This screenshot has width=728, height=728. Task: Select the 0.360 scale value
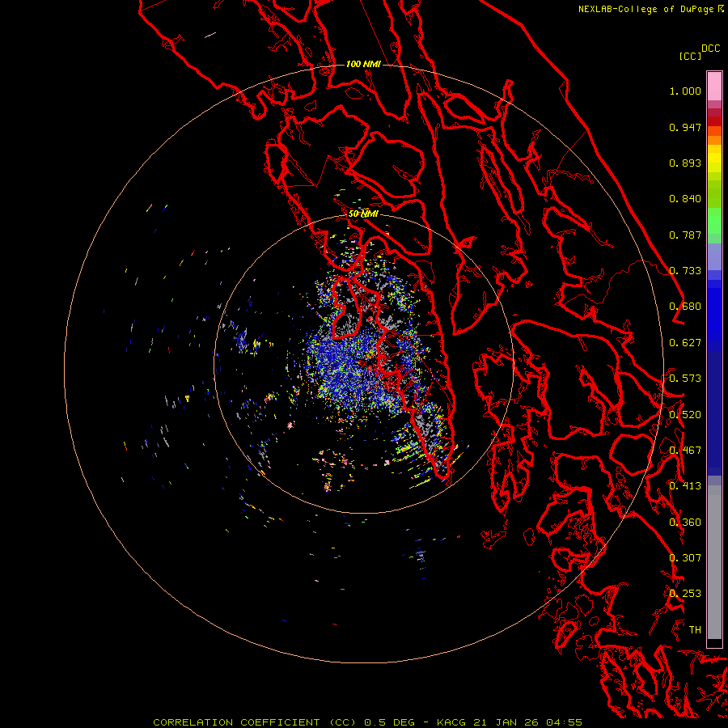(685, 523)
